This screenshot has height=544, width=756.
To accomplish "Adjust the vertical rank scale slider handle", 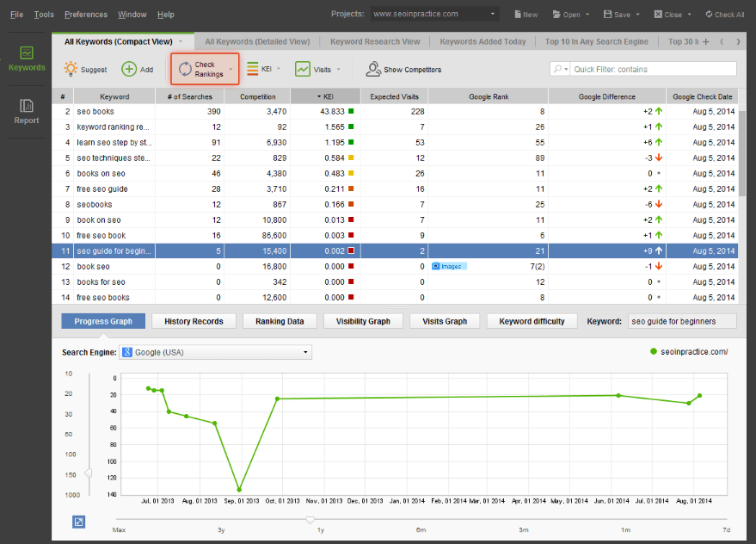I will click(89, 473).
